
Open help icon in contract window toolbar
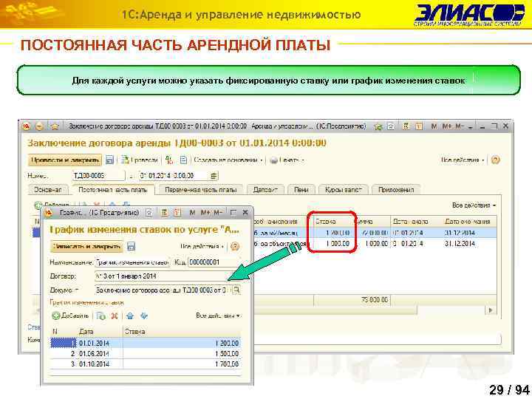pos(495,160)
